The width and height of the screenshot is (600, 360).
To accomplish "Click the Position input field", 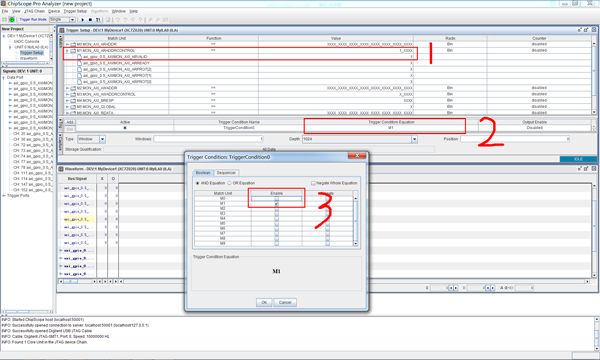I will (x=515, y=139).
